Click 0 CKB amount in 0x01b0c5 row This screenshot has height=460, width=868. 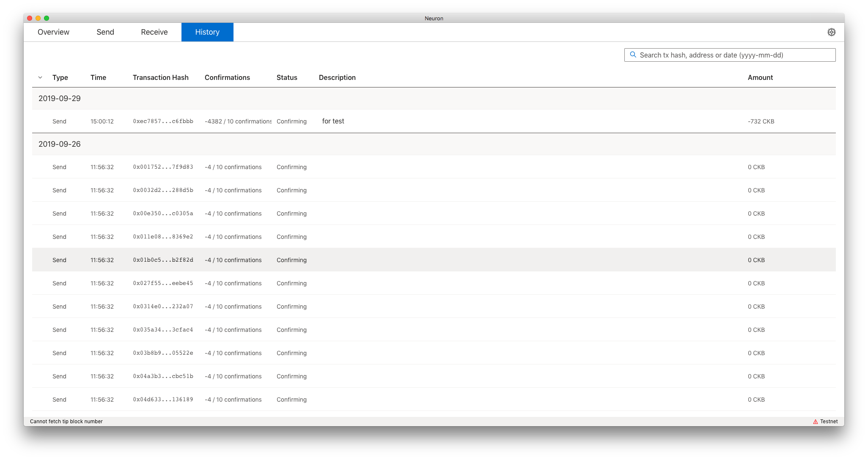click(756, 260)
